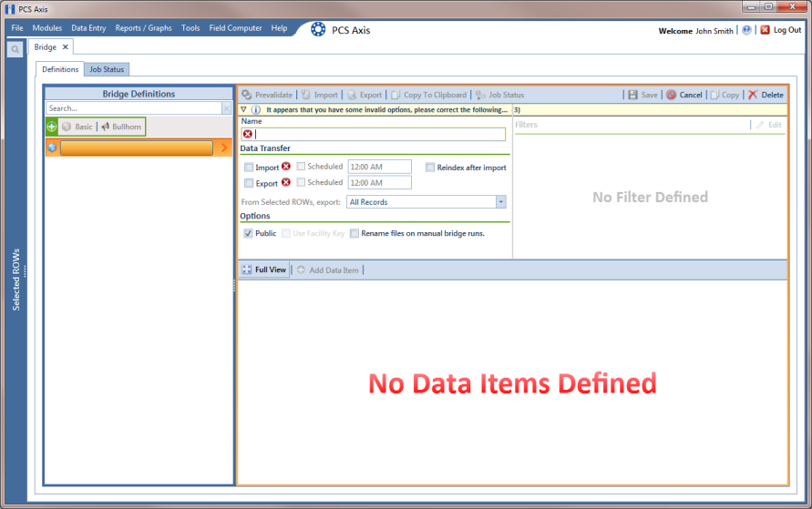Open the Field Computer menu
812x509 pixels.
(x=236, y=28)
